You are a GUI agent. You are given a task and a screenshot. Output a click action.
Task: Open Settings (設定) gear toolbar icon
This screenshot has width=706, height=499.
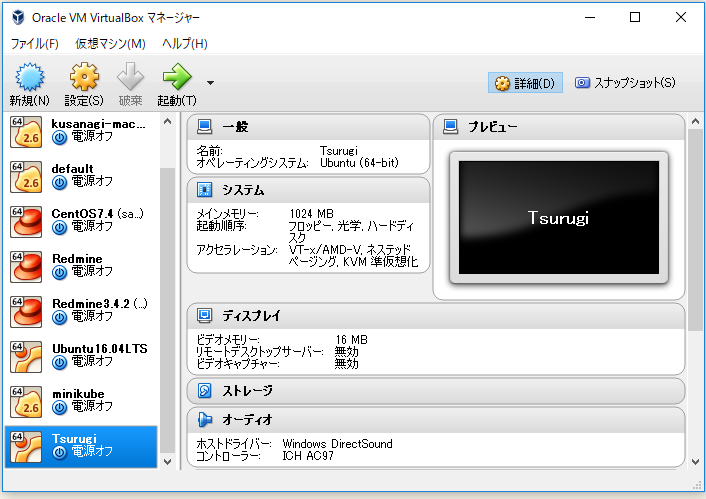point(84,77)
